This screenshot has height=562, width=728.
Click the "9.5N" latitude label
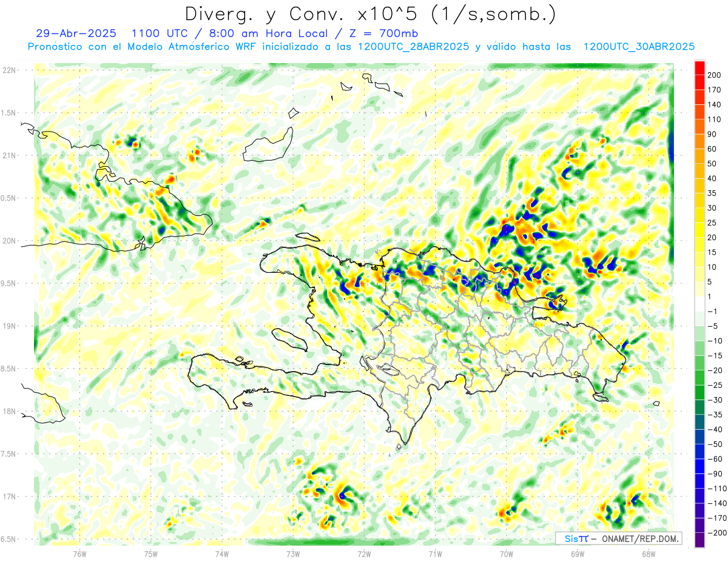[9, 283]
